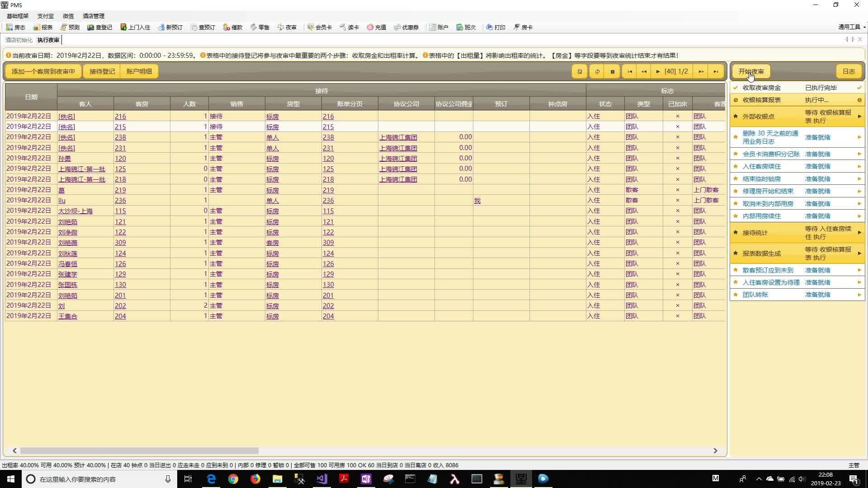Image resolution: width=868 pixels, height=488 pixels.
Task: Expand the 外部收银点 step arrow
Action: [859, 117]
